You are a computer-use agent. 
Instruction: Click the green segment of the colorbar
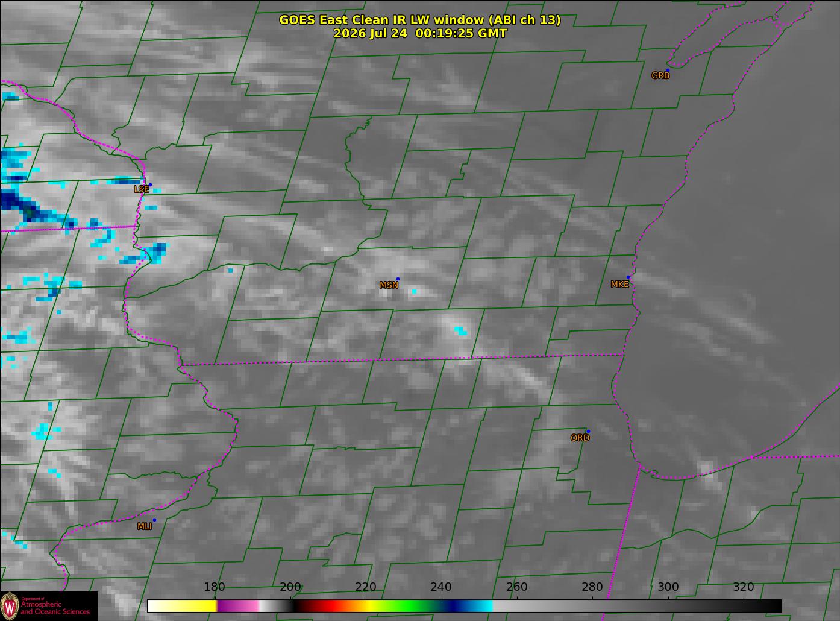[x=410, y=605]
